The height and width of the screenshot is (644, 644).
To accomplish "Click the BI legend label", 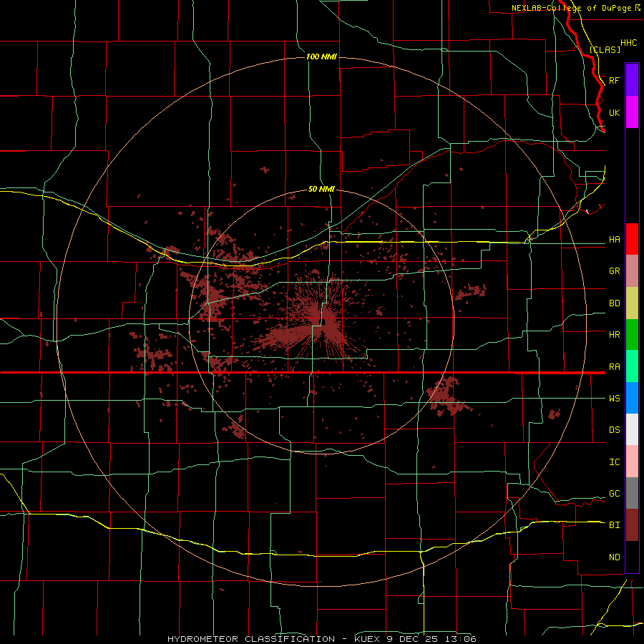I will [x=614, y=525].
